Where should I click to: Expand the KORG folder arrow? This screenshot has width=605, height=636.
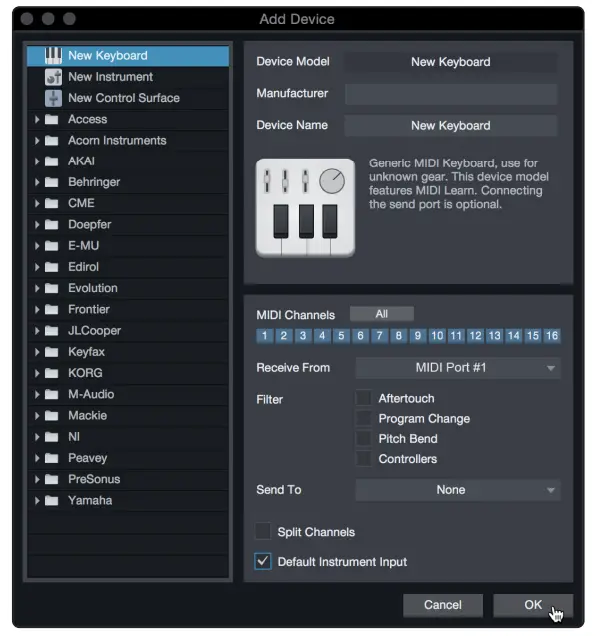pyautogui.click(x=37, y=373)
